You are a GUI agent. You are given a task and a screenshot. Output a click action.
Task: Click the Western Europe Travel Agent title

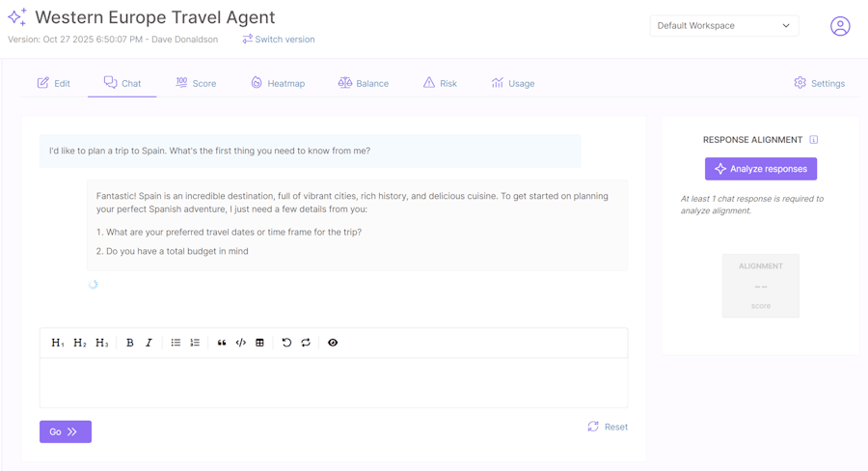tap(155, 17)
